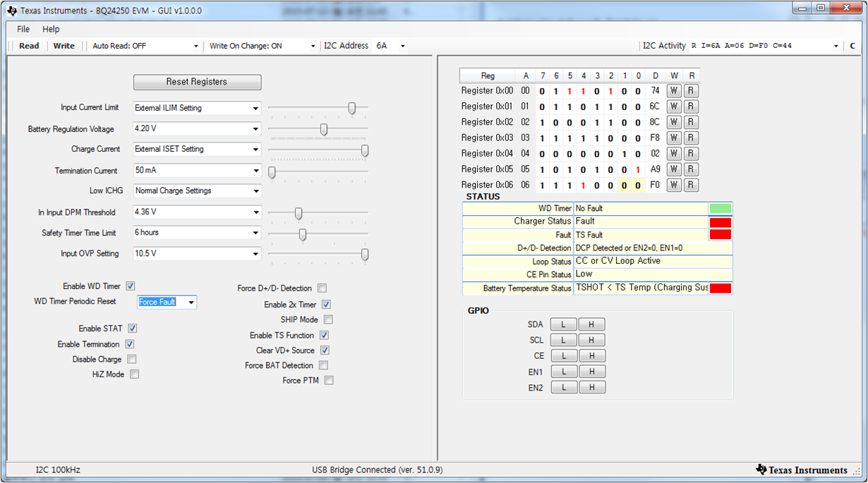This screenshot has width=868, height=483.
Task: Toggle Enable WD Timer checkbox
Action: coord(130,286)
